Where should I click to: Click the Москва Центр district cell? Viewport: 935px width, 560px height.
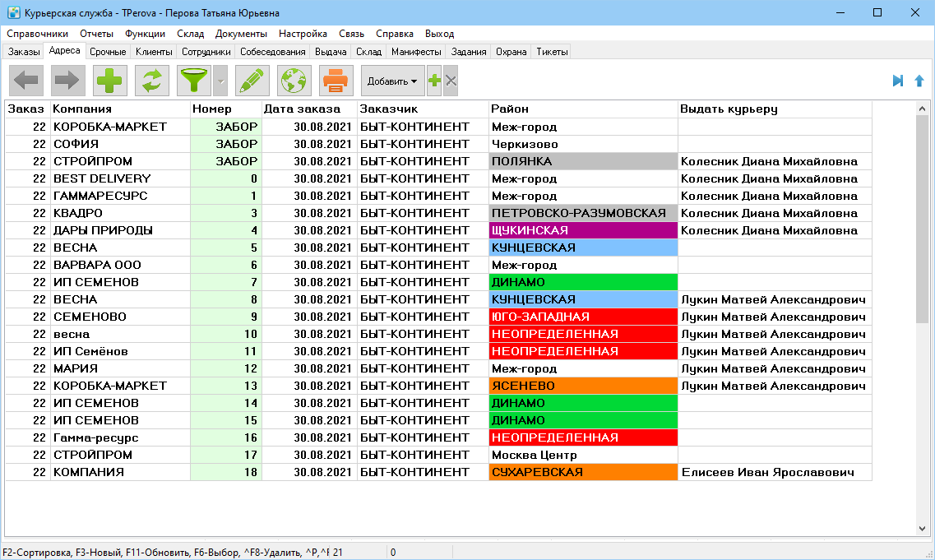583,455
